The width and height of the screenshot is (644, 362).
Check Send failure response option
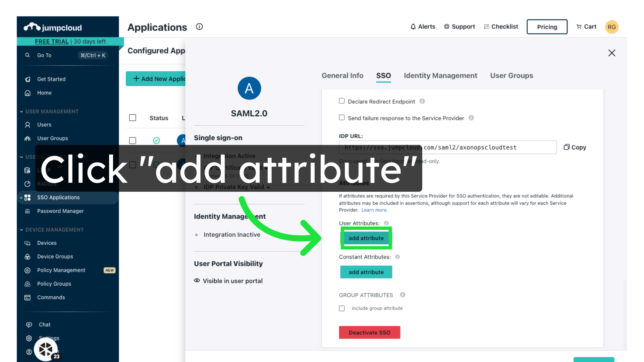(342, 118)
